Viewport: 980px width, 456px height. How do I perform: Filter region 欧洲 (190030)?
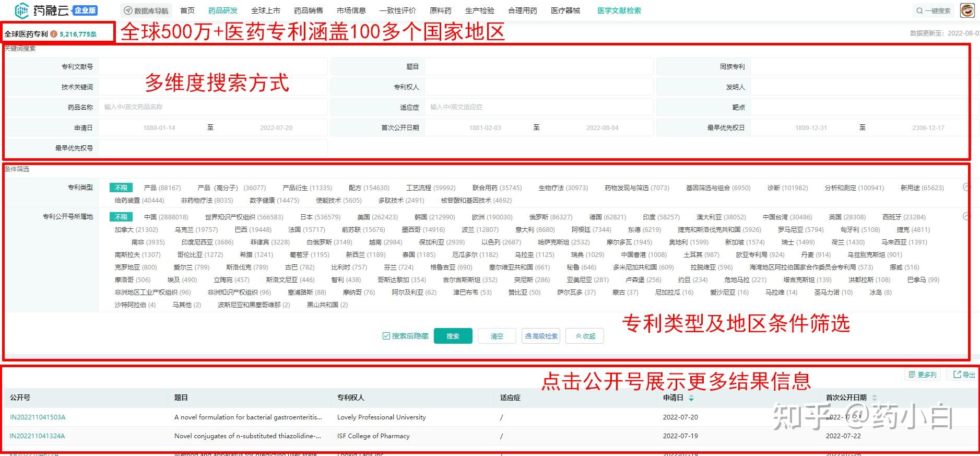pos(492,217)
